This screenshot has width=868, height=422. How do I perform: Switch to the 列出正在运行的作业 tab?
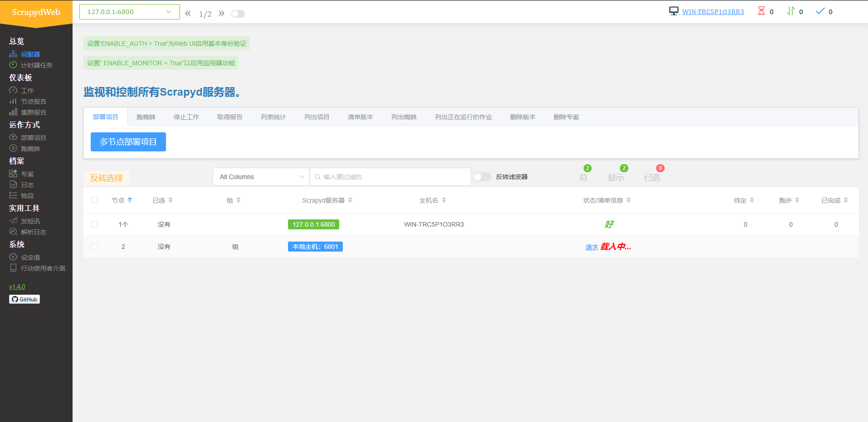(x=463, y=117)
